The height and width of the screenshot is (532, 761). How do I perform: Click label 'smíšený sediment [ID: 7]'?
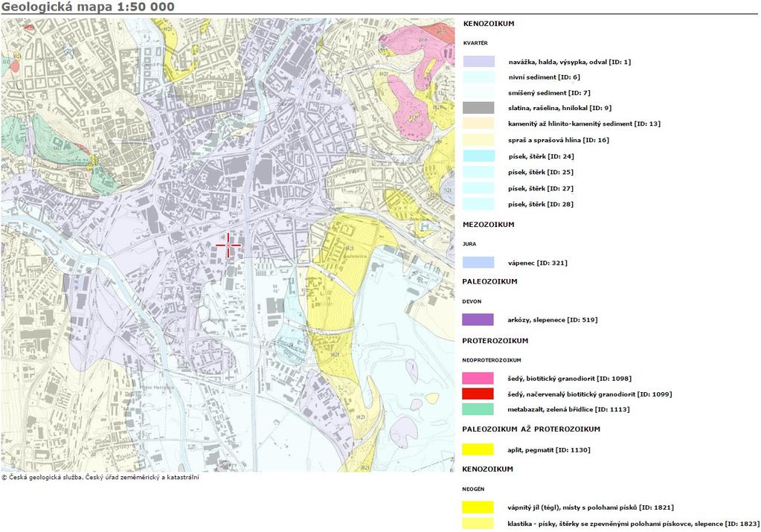coord(549,93)
